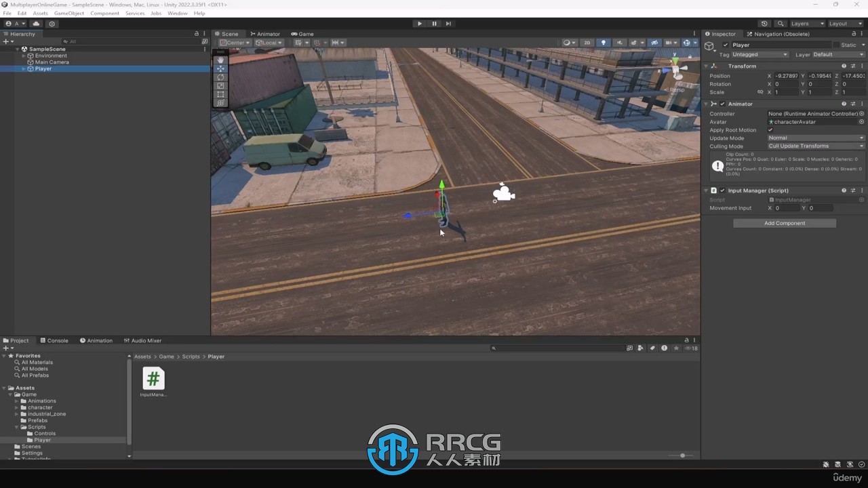Collapse the Transform component foldout
The height and width of the screenshot is (488, 868).
(x=706, y=66)
